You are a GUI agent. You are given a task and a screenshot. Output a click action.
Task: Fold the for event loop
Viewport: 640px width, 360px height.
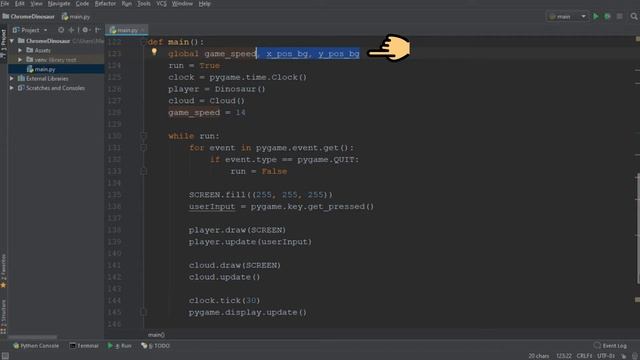pos(144,148)
